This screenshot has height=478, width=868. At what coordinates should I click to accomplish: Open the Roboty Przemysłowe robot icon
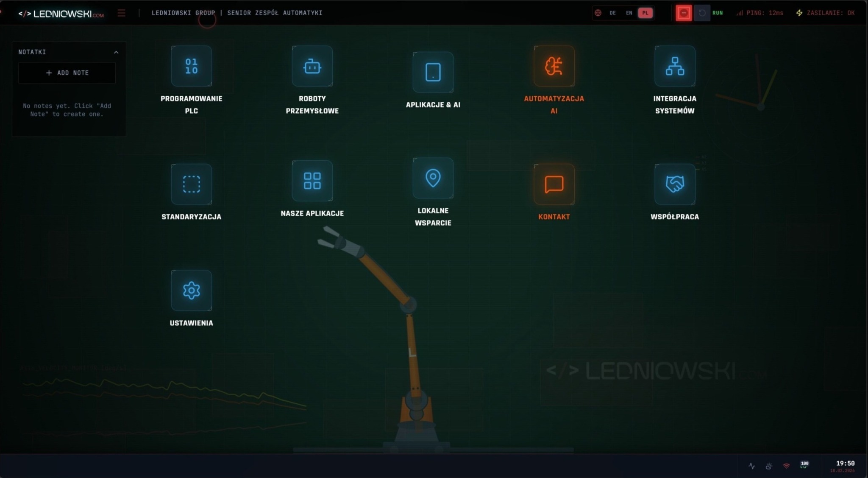tap(312, 66)
